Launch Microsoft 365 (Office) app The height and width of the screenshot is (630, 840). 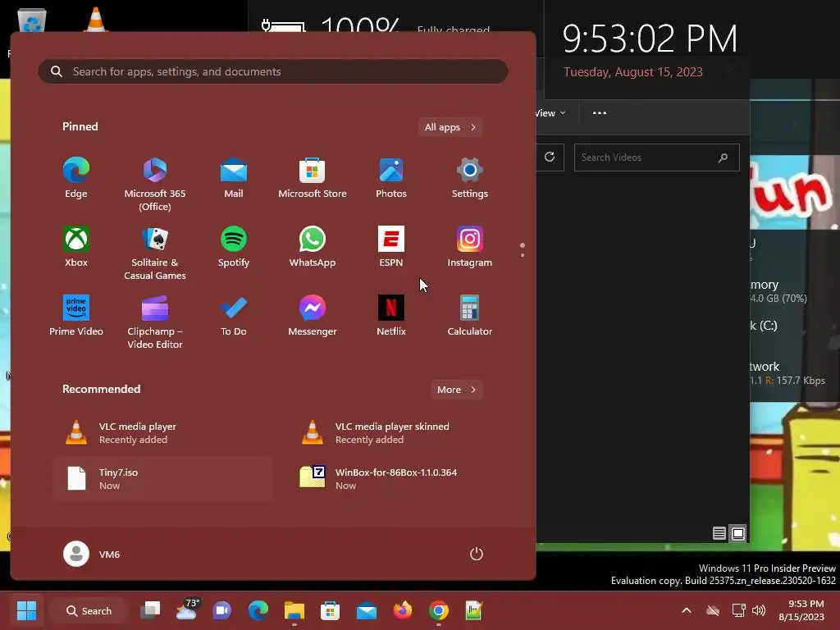(155, 185)
